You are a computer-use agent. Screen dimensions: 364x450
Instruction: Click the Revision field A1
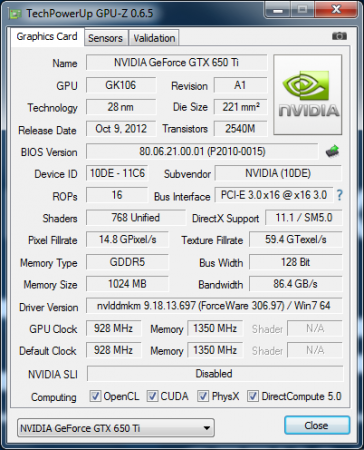click(240, 85)
